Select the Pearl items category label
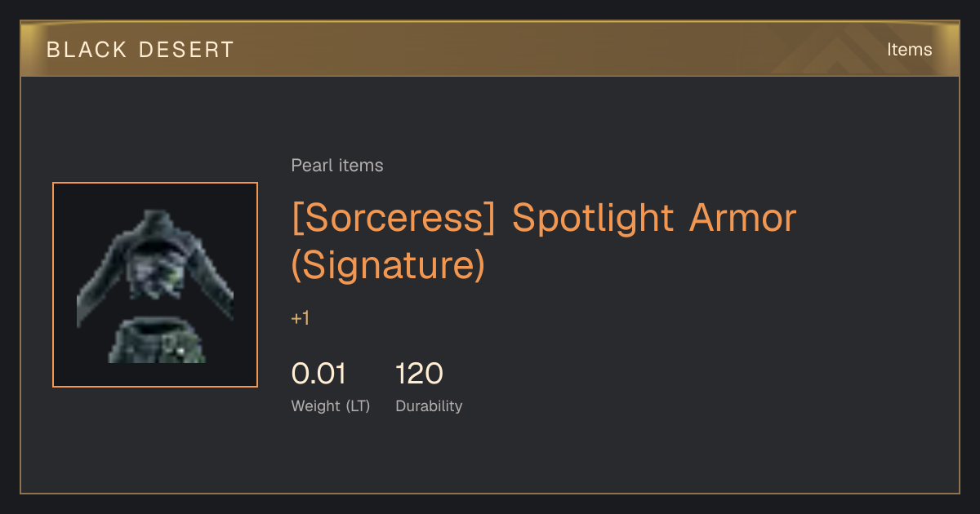Image resolution: width=980 pixels, height=514 pixels. [337, 166]
